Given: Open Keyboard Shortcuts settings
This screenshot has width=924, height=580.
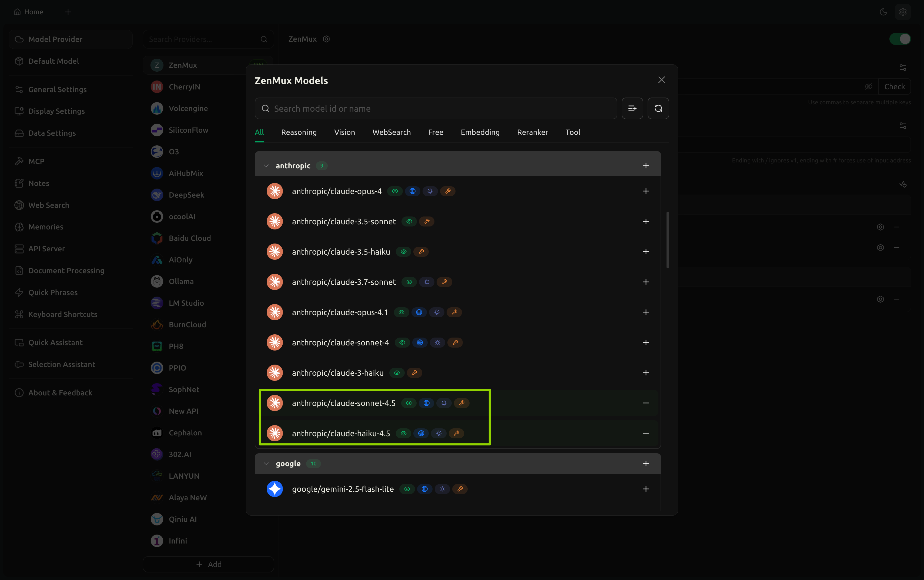Looking at the screenshot, I should (x=71, y=314).
